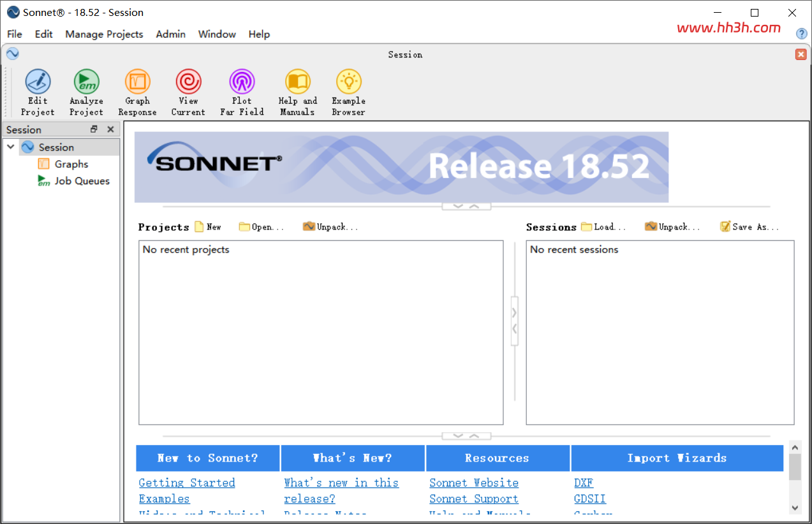Open the Help menu
The height and width of the screenshot is (524, 812).
[259, 34]
